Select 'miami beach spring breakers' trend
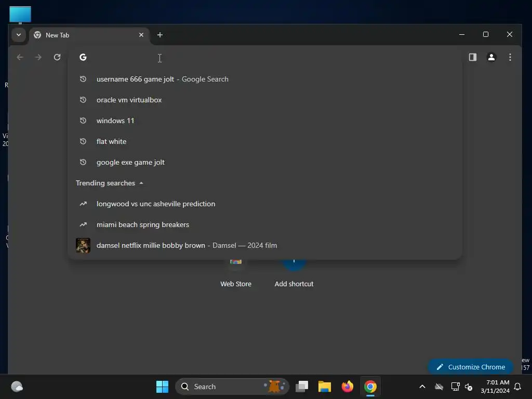532x399 pixels. (x=264, y=224)
